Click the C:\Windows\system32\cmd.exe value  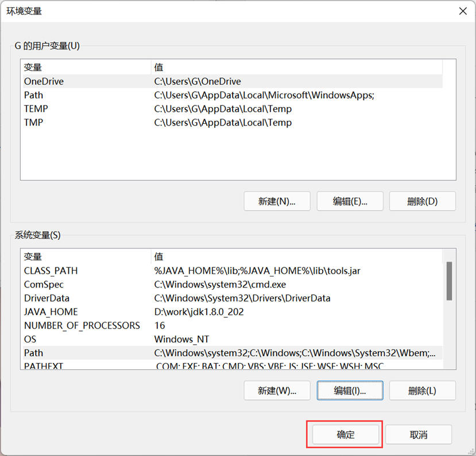(220, 284)
